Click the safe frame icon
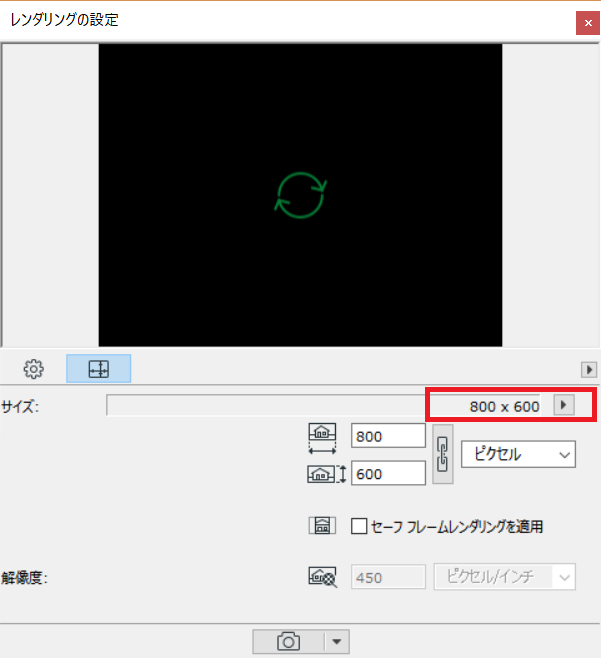This screenshot has height=658, width=601. pos(322,525)
